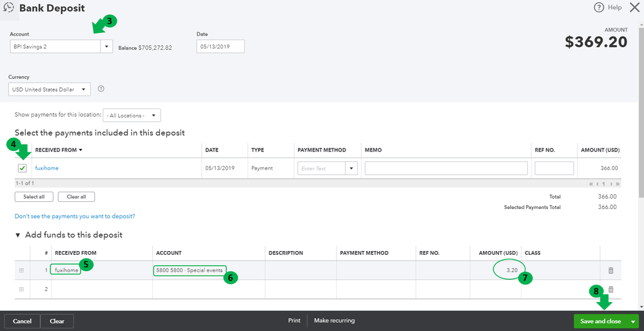Viewport: 644px width, 331px height.
Task: Edit the Date field 05/13/2019
Action: tap(220, 46)
